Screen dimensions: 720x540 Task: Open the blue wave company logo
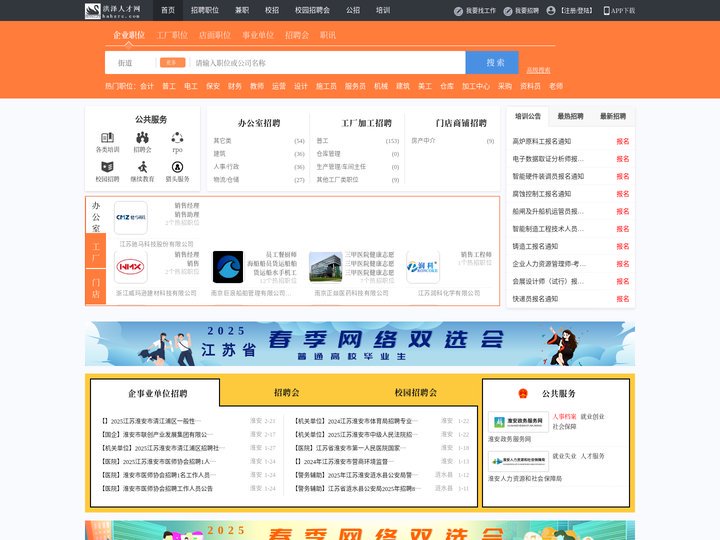[228, 267]
